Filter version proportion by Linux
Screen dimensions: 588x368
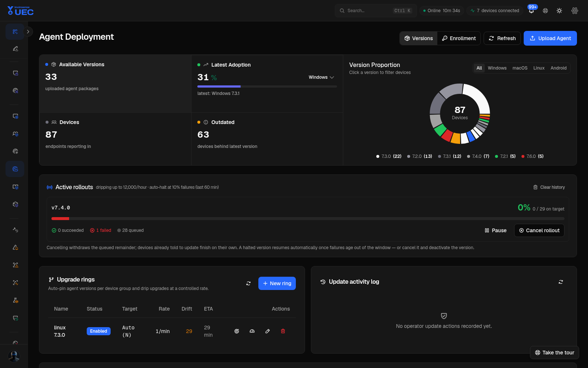click(539, 68)
